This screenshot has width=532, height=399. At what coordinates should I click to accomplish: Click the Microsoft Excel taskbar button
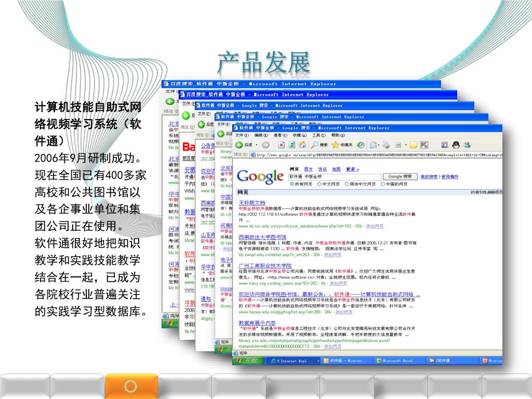(x=398, y=361)
